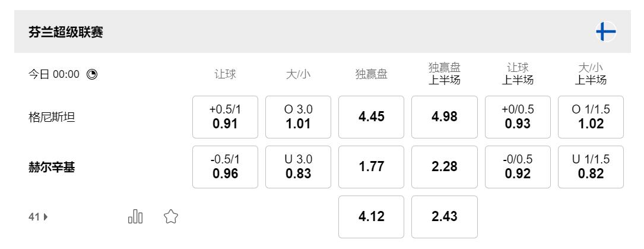Select first-half Over 1/1.5 odds 1.02
The width and height of the screenshot is (644, 249).
click(x=591, y=117)
